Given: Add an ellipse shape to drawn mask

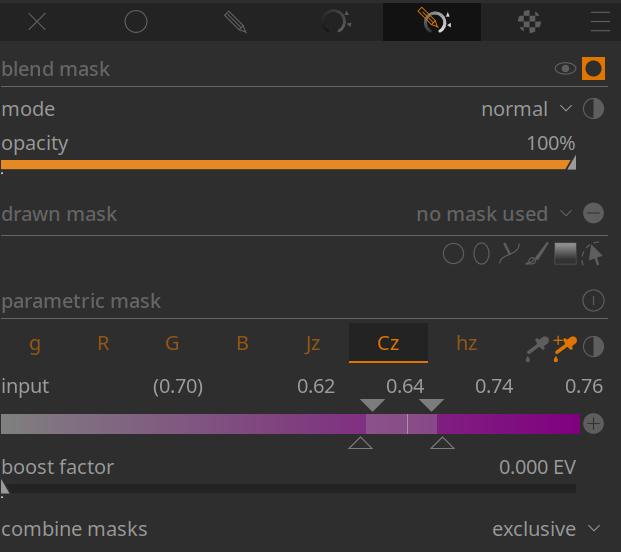Looking at the screenshot, I should point(481,254).
